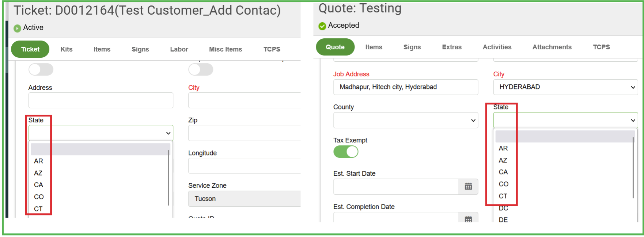
Task: Expand the County dropdown
Action: point(405,120)
